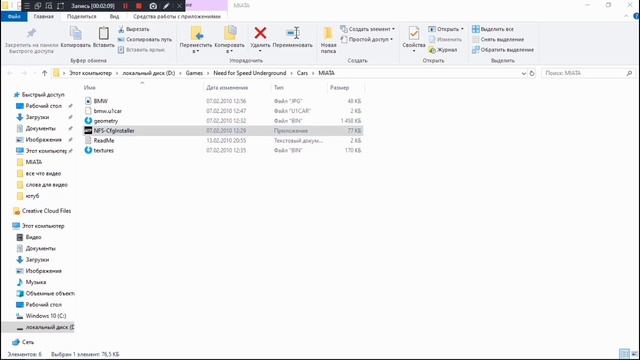This screenshot has width=640, height=360.
Task: Click Cars in the breadcrumb path
Action: (x=302, y=73)
